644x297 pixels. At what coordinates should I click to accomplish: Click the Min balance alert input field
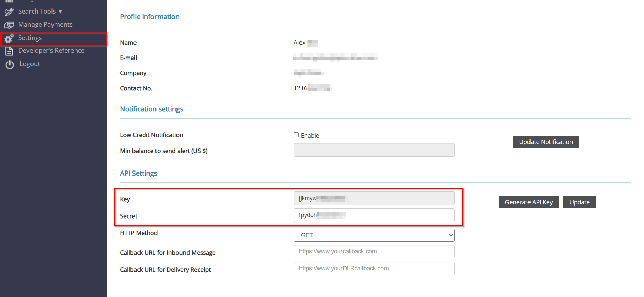(374, 150)
